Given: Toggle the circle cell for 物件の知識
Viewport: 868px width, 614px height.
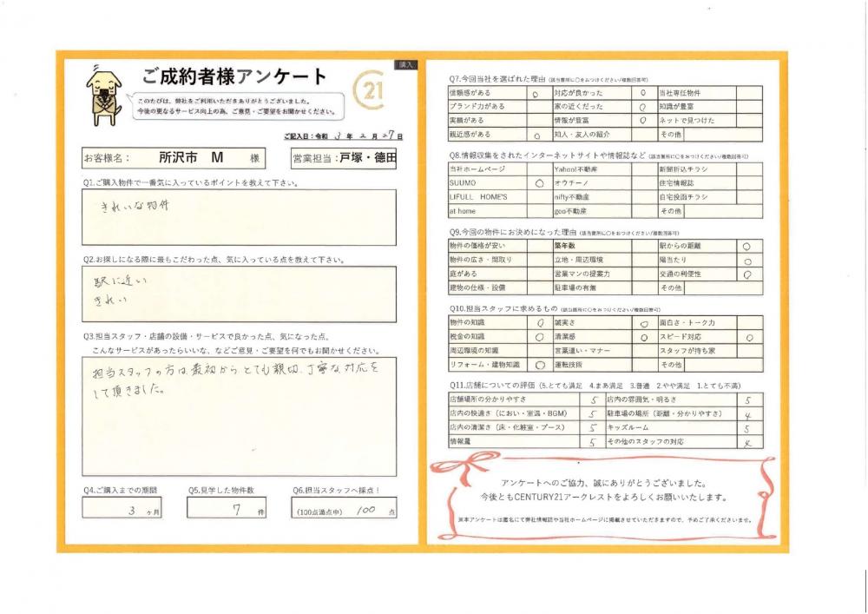Looking at the screenshot, I should (x=540, y=323).
